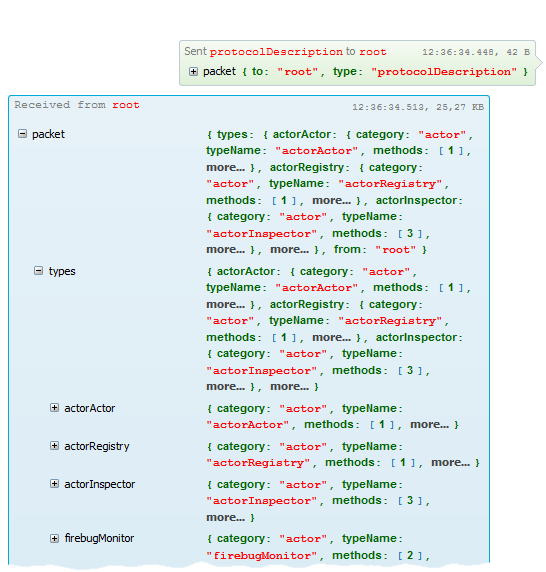Image resolution: width=546 pixels, height=572 pixels.
Task: Click root link in Received from header
Action: pyautogui.click(x=126, y=105)
